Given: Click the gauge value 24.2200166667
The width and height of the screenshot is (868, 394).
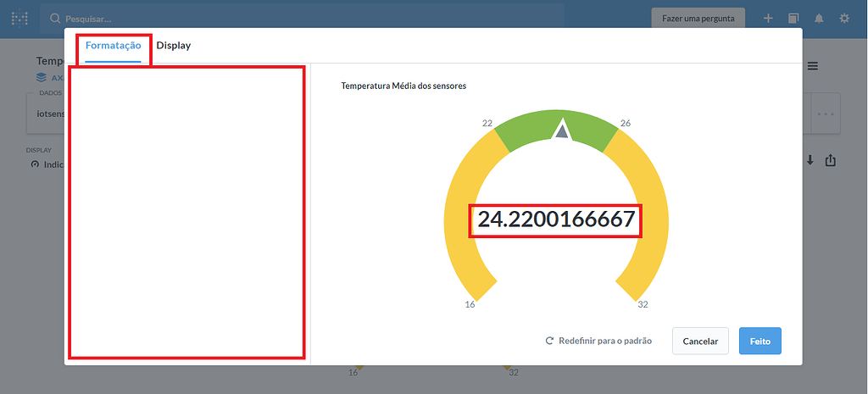Looking at the screenshot, I should (556, 219).
